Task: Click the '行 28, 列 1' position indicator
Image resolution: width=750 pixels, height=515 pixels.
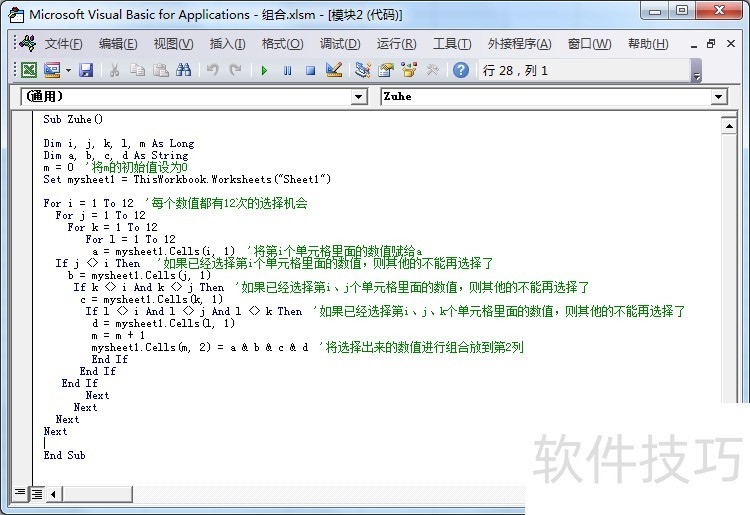Action: (x=515, y=71)
